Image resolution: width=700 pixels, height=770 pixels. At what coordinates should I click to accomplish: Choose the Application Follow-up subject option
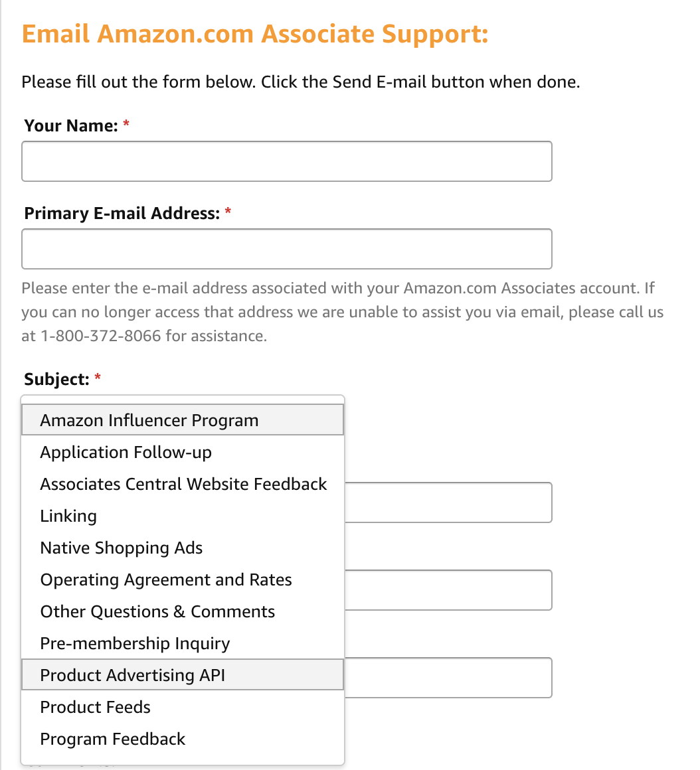click(x=126, y=453)
